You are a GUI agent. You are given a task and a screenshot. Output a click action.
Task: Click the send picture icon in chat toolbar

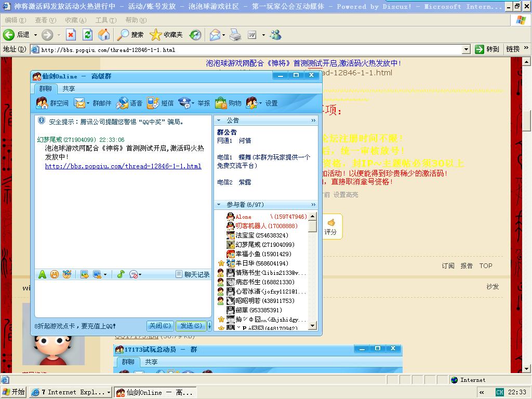pyautogui.click(x=84, y=274)
